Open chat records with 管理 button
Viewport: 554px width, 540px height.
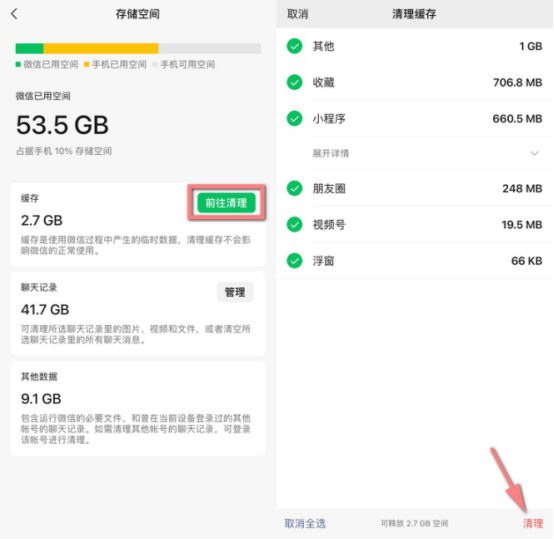point(235,292)
